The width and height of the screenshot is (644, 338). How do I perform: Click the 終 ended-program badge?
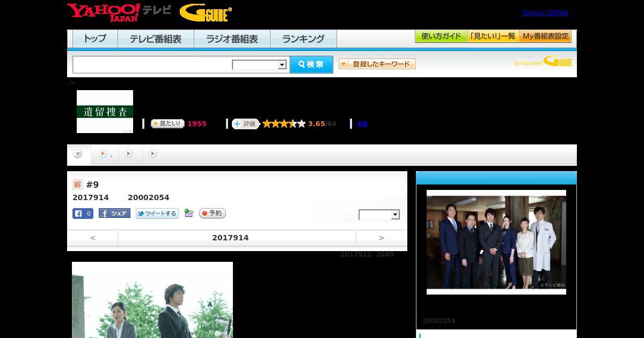coord(78,185)
